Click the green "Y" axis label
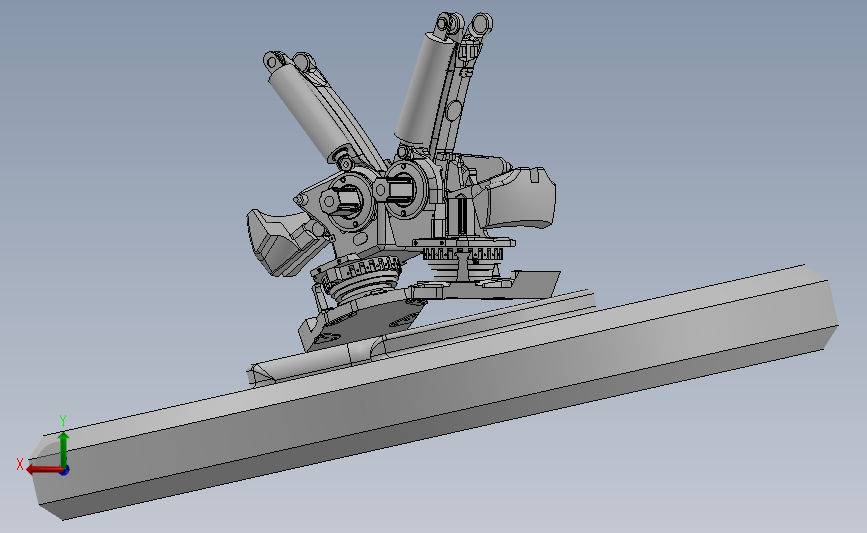The width and height of the screenshot is (867, 533). pos(63,421)
